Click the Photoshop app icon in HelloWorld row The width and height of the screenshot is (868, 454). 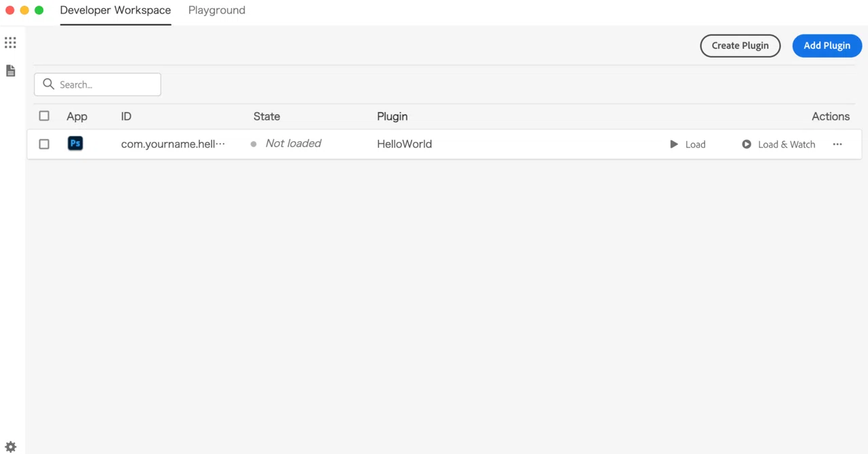tap(75, 144)
